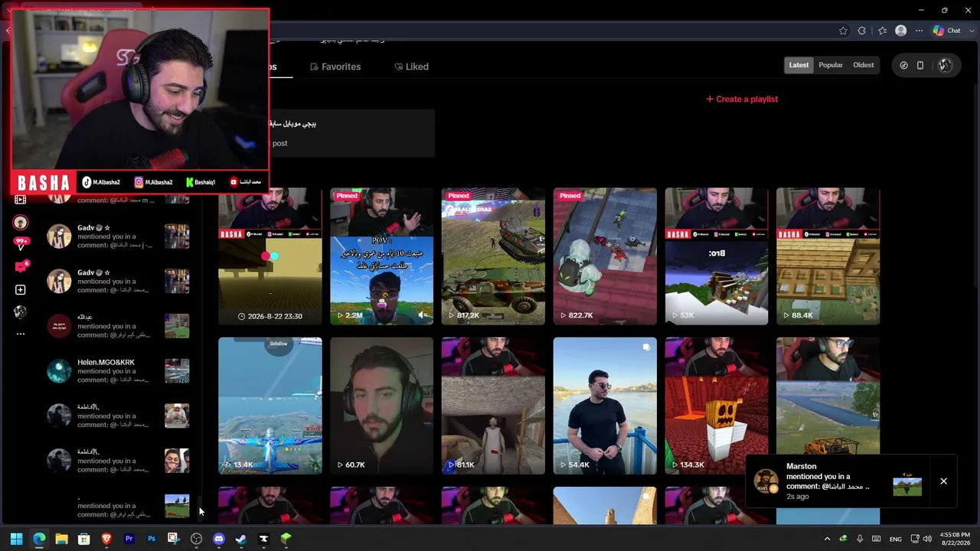The width and height of the screenshot is (980, 551).
Task: Open Steam from the taskbar
Action: [x=241, y=539]
